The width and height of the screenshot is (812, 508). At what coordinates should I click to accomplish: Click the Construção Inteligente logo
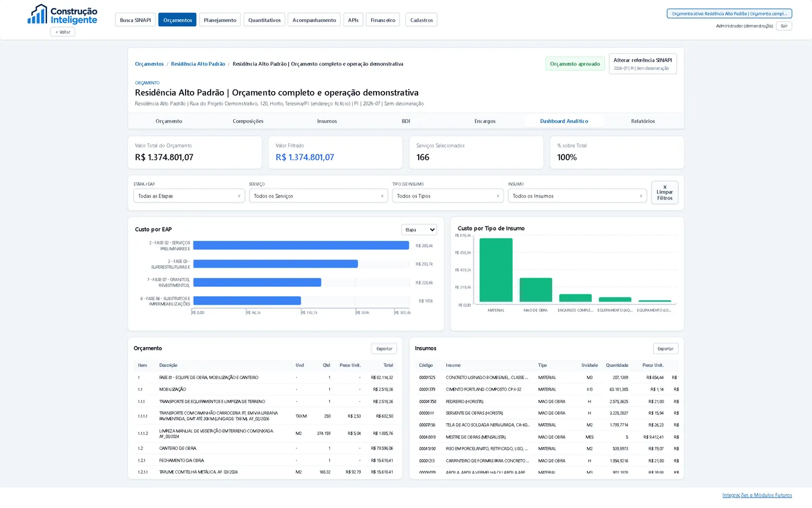pos(63,15)
